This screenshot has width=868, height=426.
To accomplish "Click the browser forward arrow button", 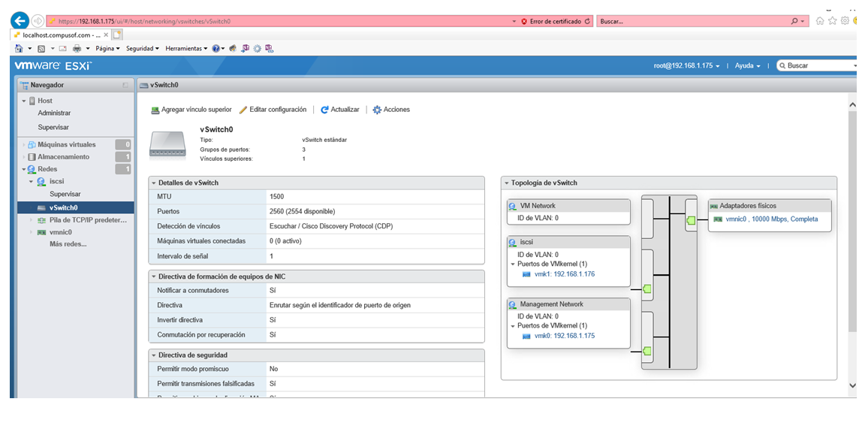I will pyautogui.click(x=38, y=21).
